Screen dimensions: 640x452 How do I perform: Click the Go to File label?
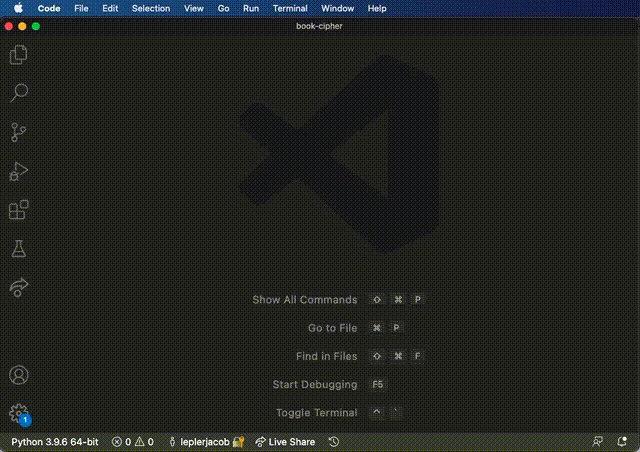click(x=332, y=328)
